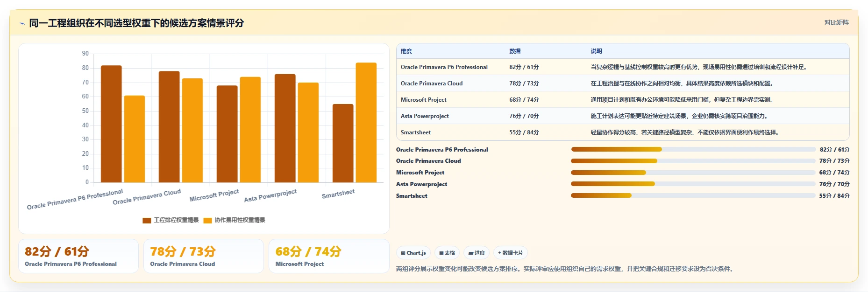Click Oracle Primavera Cloud table cell

coord(431,83)
